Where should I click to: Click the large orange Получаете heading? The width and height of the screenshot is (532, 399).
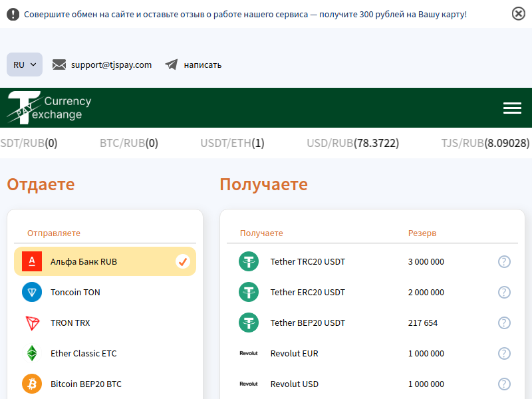263,184
